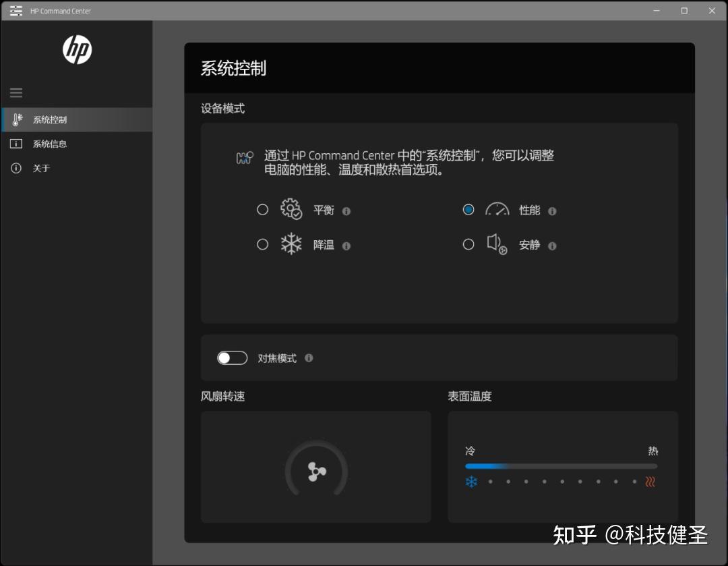The image size is (728, 566).
Task: Enable the 对焦模式 toggle switch
Action: (x=232, y=358)
